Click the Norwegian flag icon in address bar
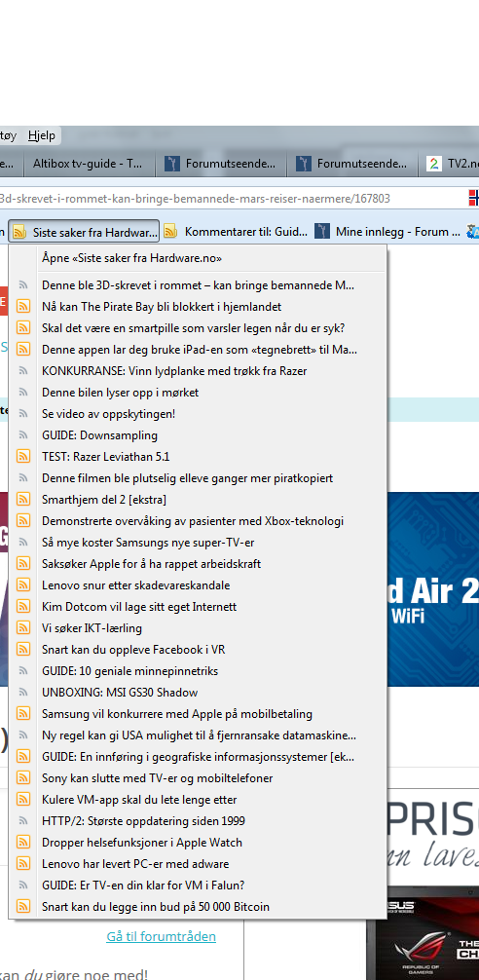The image size is (479, 980). [474, 199]
